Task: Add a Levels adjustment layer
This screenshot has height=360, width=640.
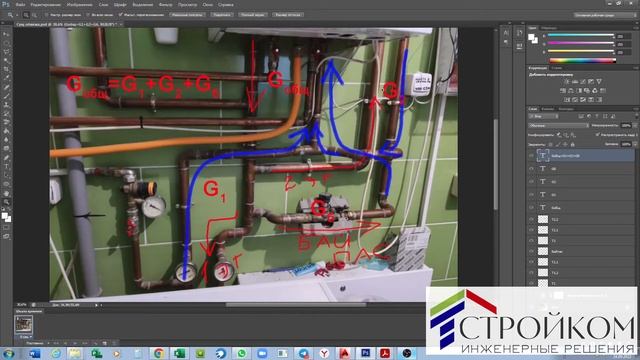Action: [x=575, y=82]
